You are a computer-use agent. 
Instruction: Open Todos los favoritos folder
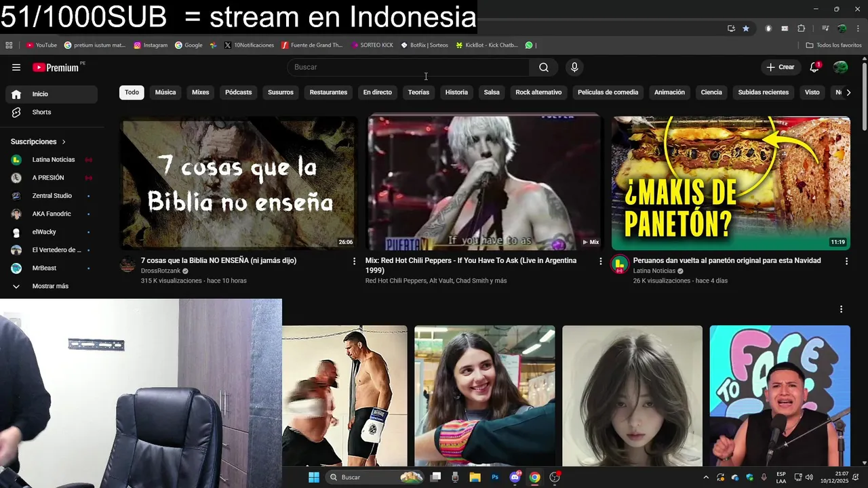click(x=833, y=45)
